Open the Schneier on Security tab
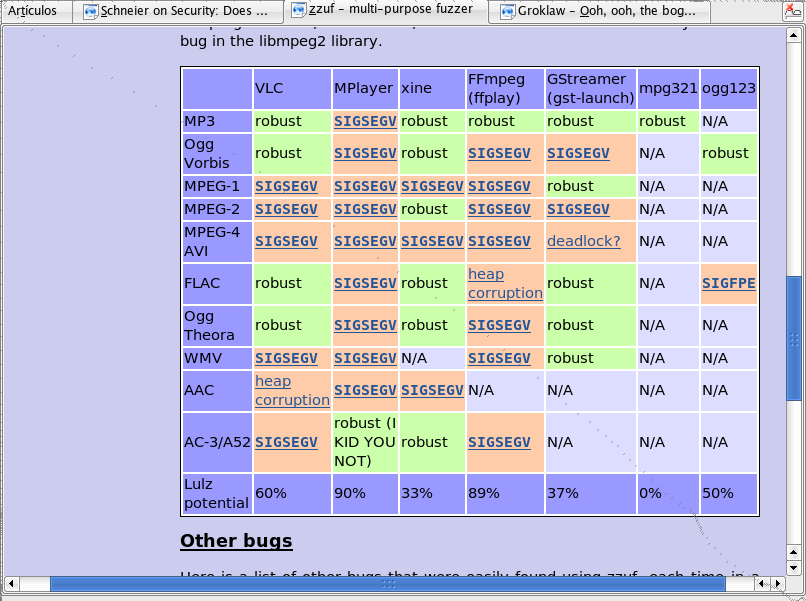Viewport: 806px width, 601px height. [x=178, y=11]
